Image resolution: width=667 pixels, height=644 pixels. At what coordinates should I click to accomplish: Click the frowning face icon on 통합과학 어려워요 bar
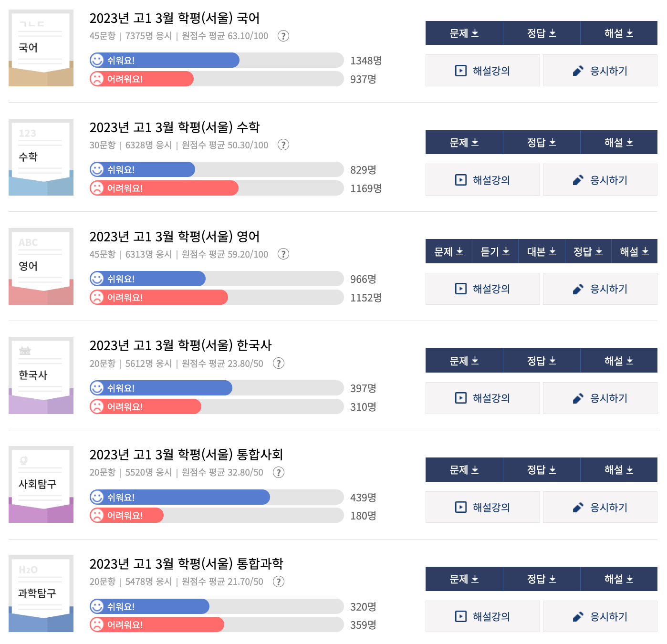(x=97, y=624)
